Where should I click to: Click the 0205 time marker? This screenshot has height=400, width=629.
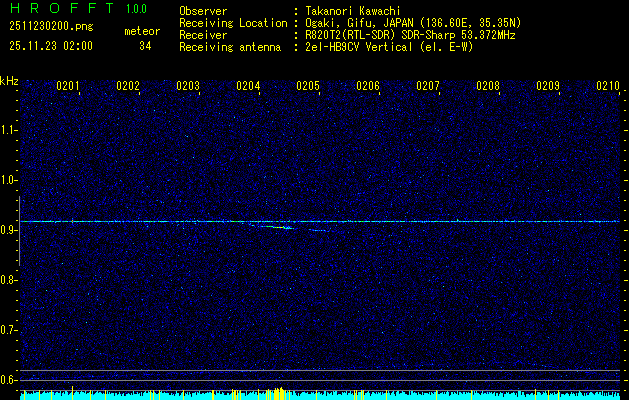pyautogui.click(x=308, y=86)
